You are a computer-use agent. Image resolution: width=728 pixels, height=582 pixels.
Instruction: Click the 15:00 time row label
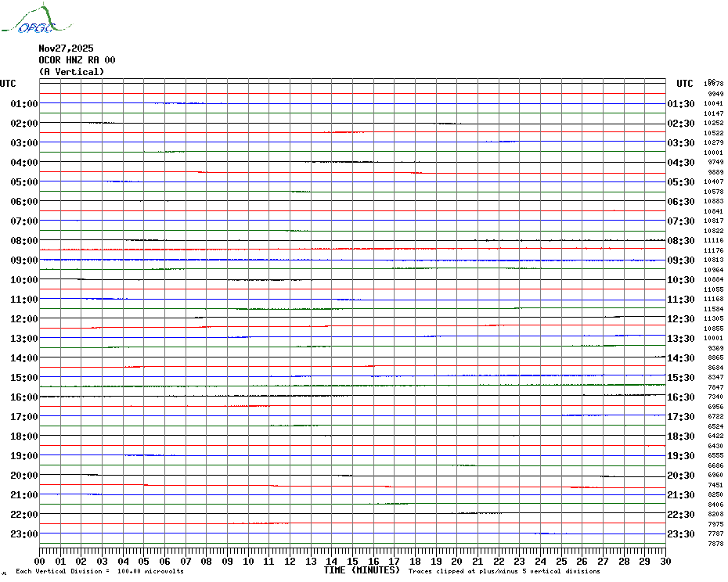pos(24,377)
